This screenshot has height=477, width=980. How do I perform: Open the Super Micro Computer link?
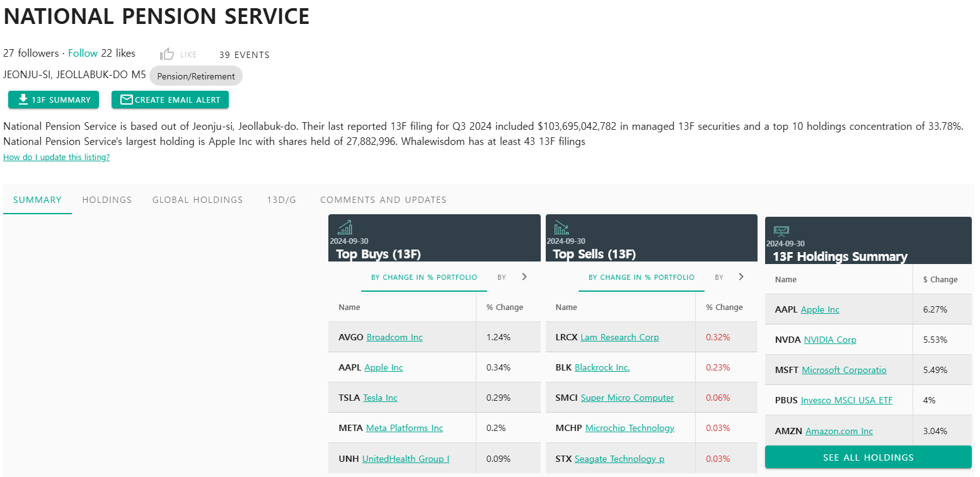point(628,398)
